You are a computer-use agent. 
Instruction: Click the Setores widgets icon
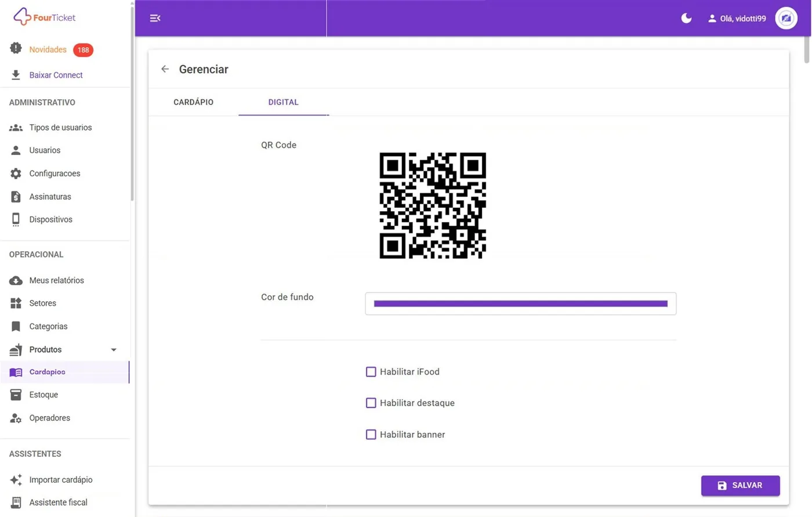coord(16,303)
